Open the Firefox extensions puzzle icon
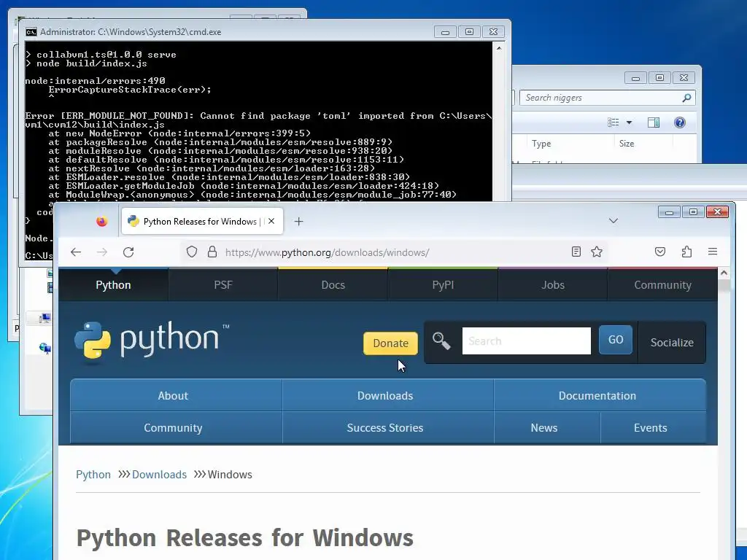Image resolution: width=747 pixels, height=560 pixels. pyautogui.click(x=686, y=252)
